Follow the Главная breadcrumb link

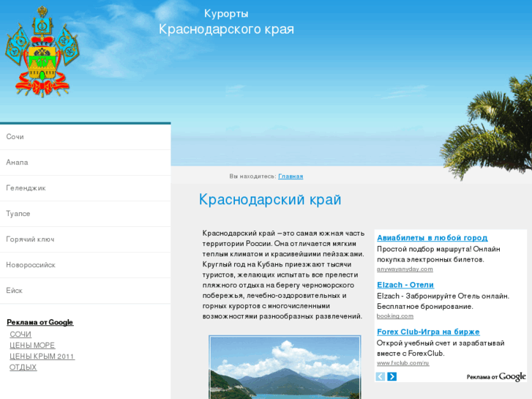click(x=291, y=176)
